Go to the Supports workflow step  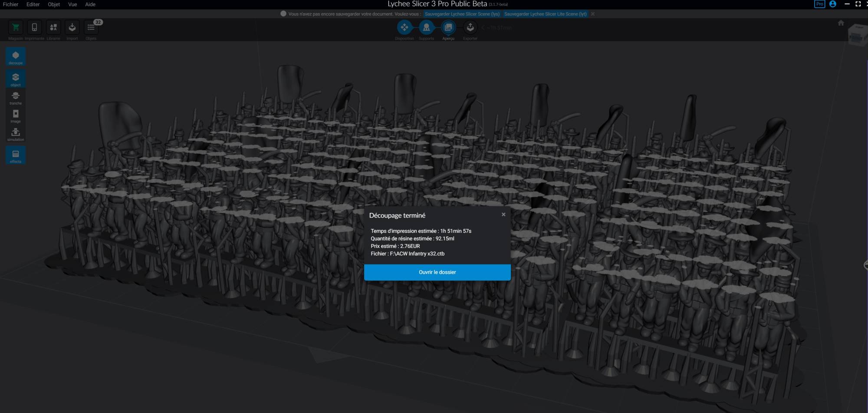pyautogui.click(x=426, y=28)
